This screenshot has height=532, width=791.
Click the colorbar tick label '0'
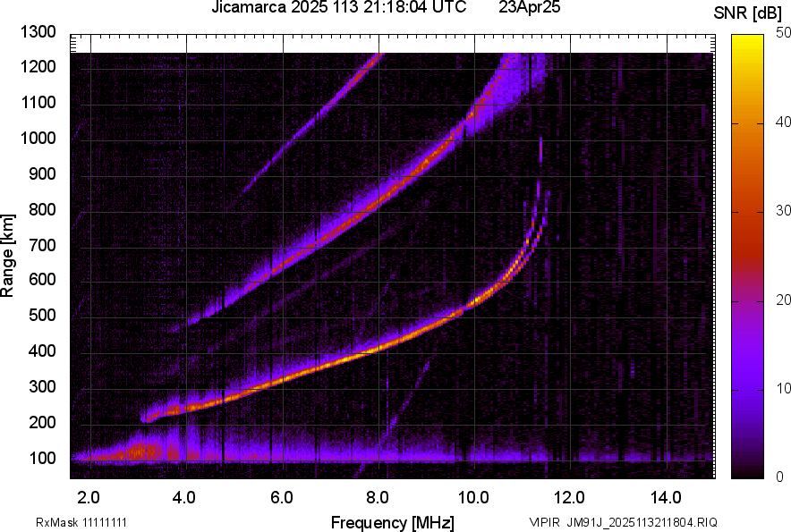click(780, 477)
